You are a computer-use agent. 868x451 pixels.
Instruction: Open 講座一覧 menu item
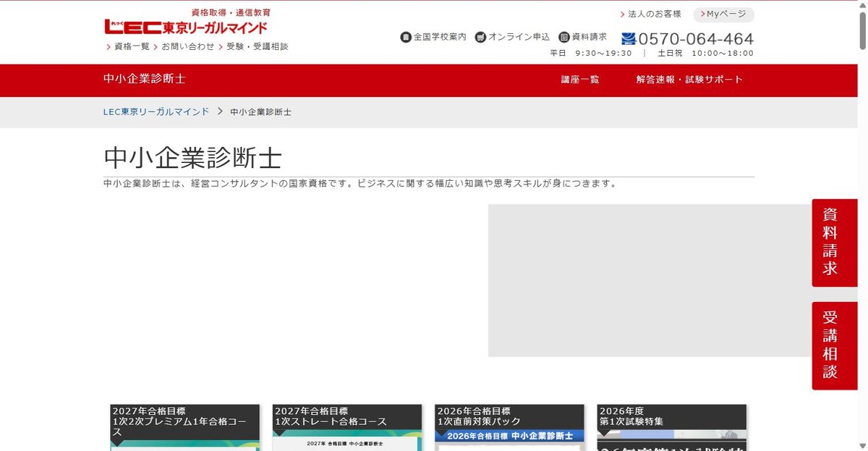pyautogui.click(x=580, y=80)
